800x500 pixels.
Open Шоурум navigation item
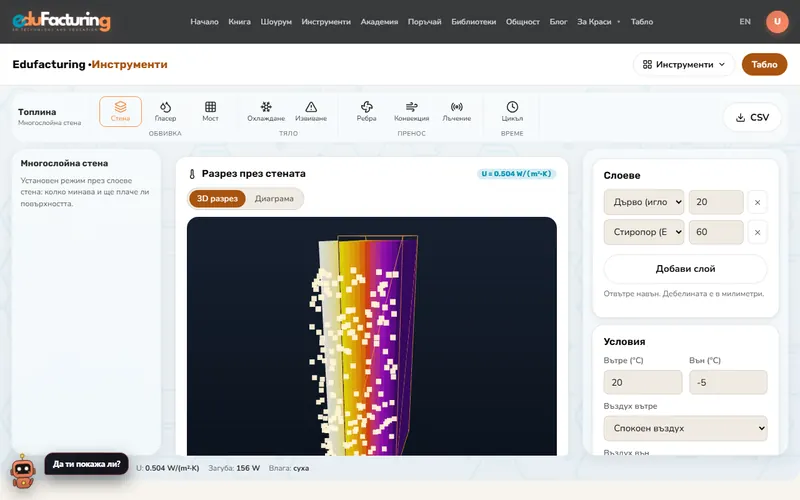pos(276,21)
